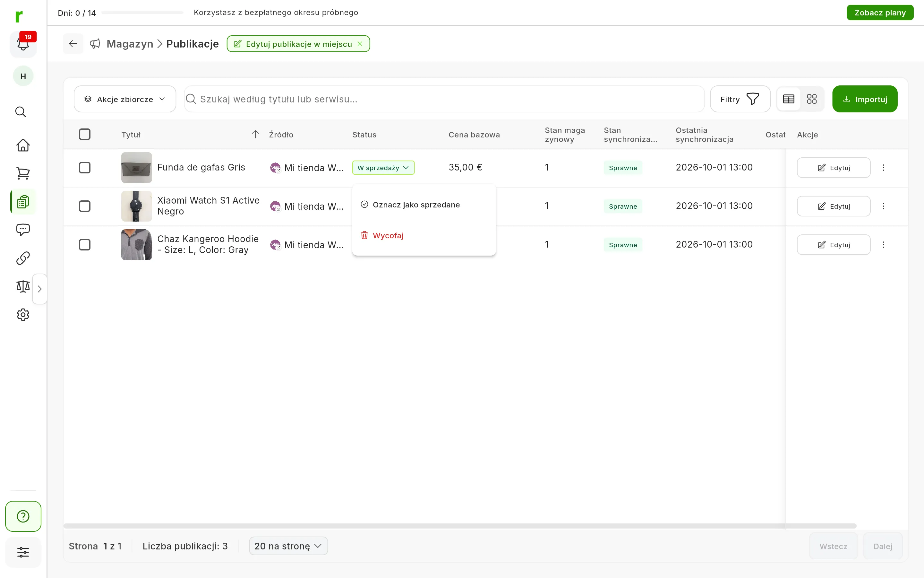The height and width of the screenshot is (578, 924).
Task: Toggle the select-all checkbox in header
Action: [84, 134]
